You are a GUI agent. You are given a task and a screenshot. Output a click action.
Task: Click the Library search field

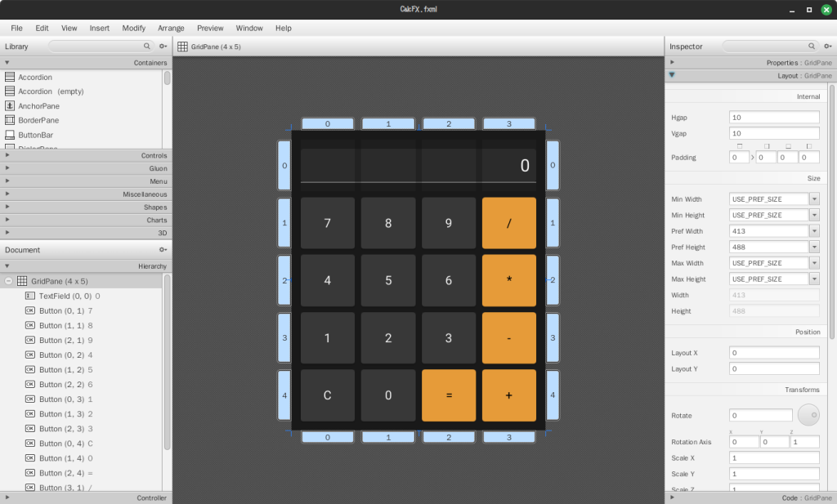click(x=101, y=47)
